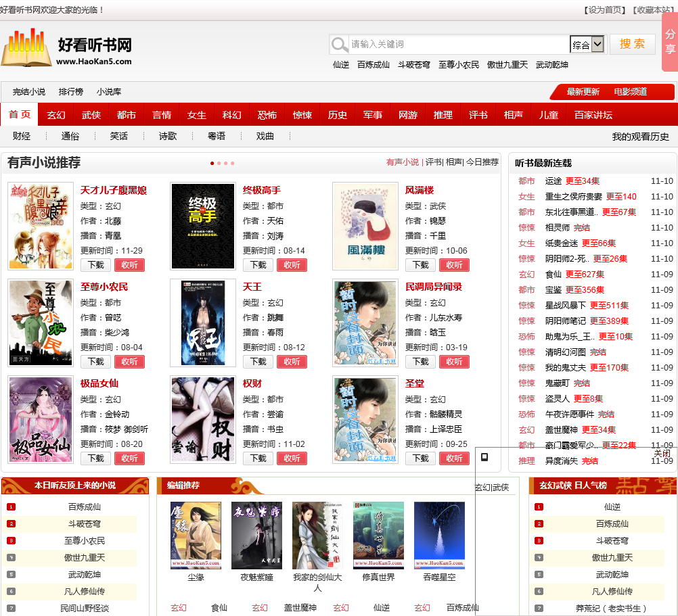Open 我的观看历史

pos(640,137)
